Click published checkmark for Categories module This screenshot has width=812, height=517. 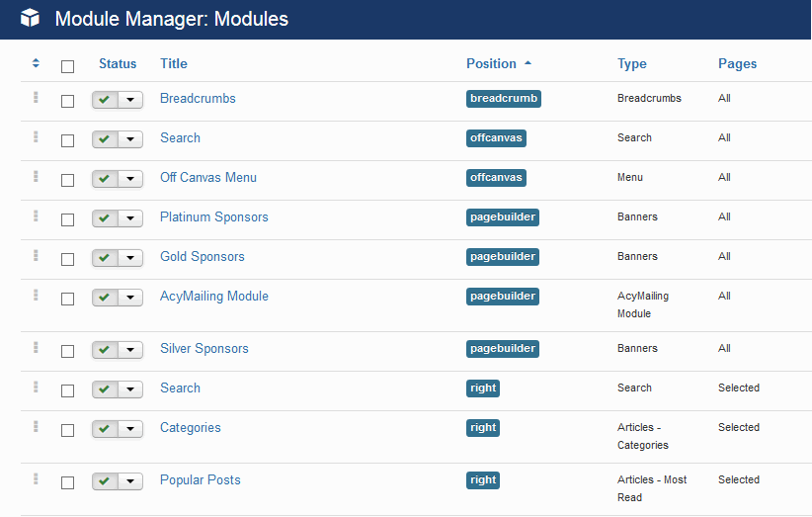coord(105,429)
